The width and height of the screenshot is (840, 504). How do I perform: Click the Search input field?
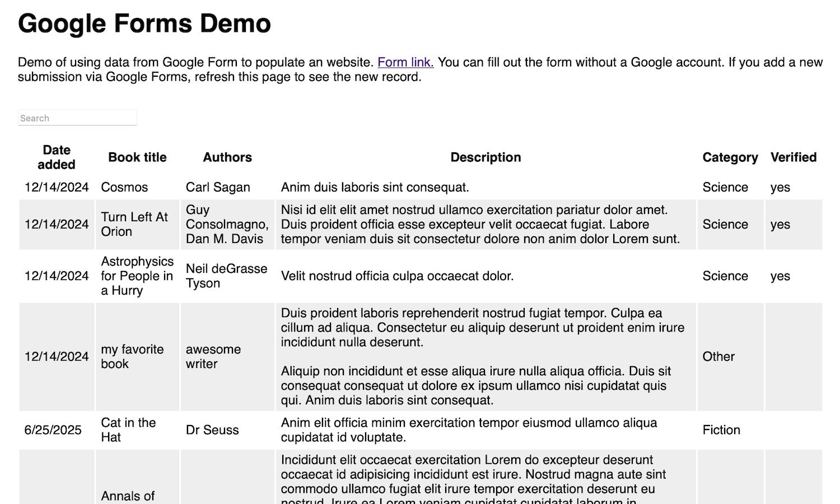pyautogui.click(x=77, y=118)
